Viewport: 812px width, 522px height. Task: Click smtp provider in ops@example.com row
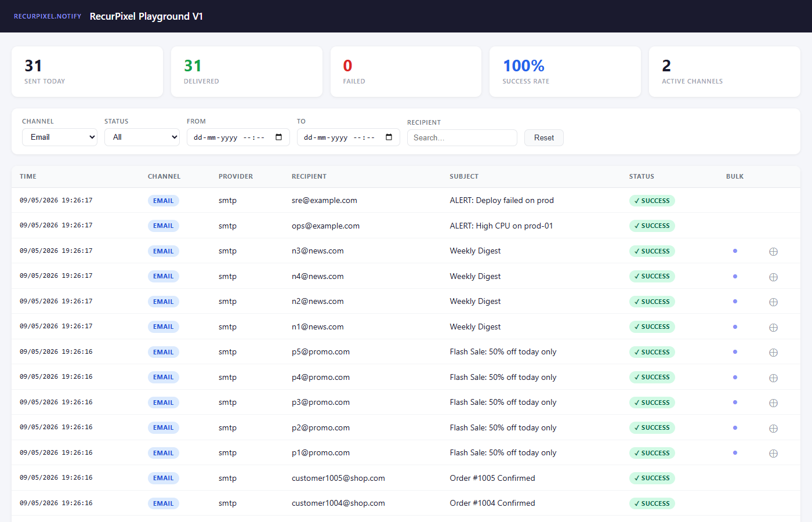click(x=227, y=226)
